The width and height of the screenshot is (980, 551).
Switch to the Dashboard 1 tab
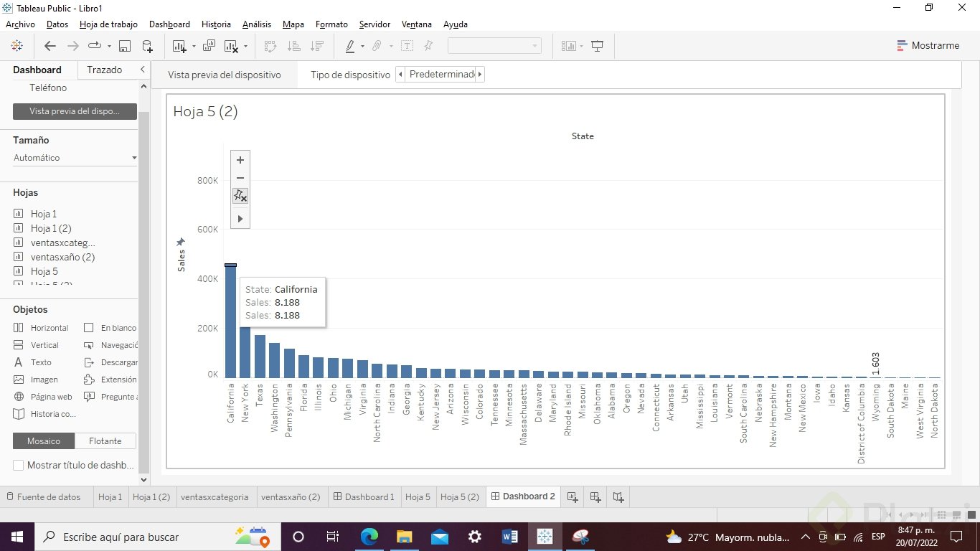point(363,496)
